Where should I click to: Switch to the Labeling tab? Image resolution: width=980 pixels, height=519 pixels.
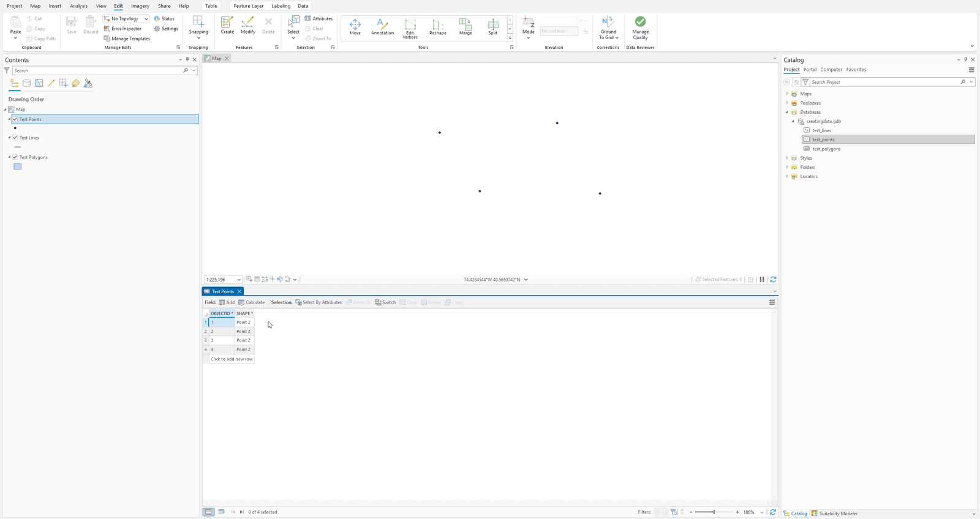pyautogui.click(x=281, y=6)
